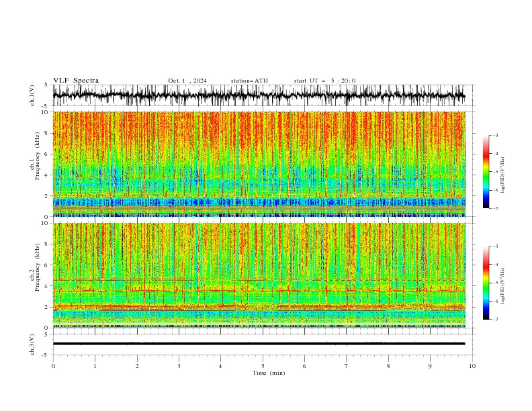Click the time tick label '7'
Image resolution: width=532 pixels, height=411 pixels.
coord(347,366)
